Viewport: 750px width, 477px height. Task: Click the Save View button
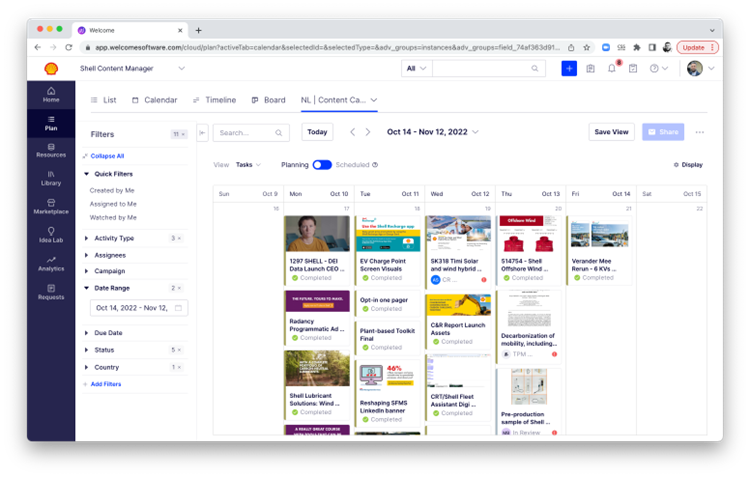[x=611, y=132]
